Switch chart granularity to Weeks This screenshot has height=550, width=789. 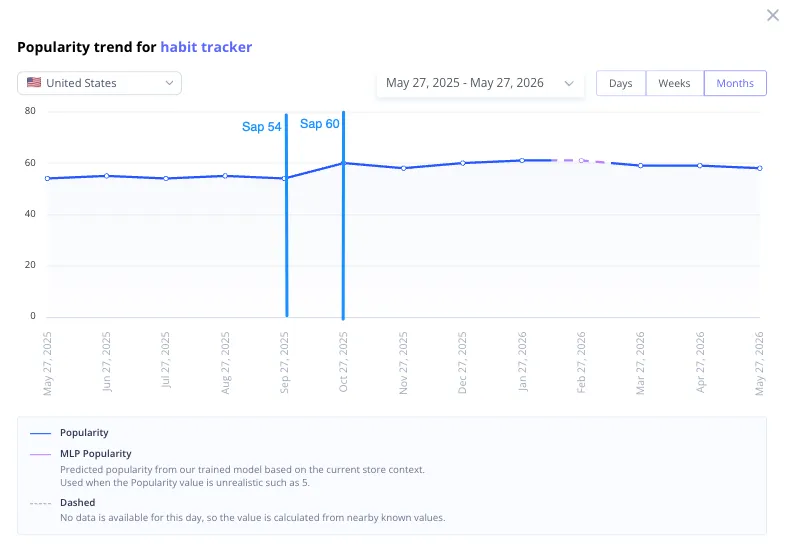(674, 83)
